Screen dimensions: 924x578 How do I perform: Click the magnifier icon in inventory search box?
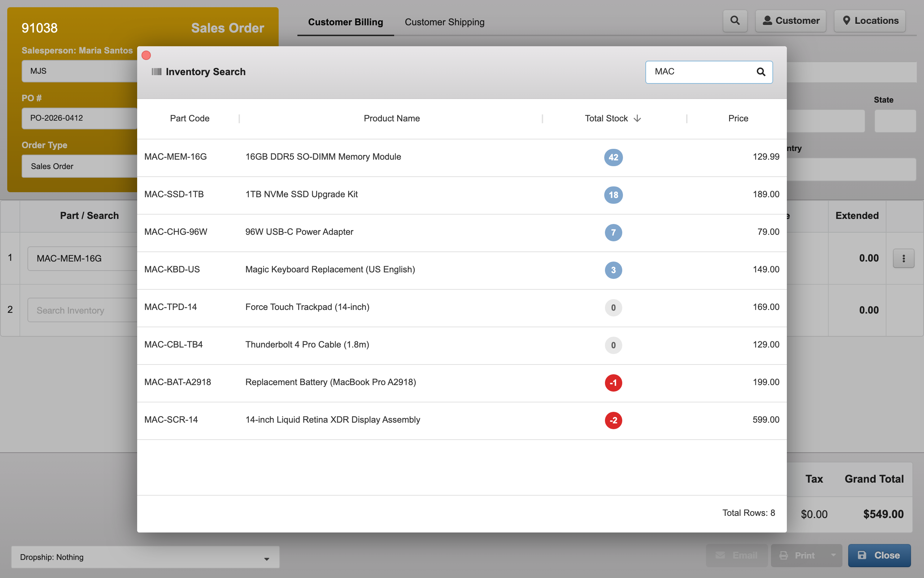pos(760,72)
